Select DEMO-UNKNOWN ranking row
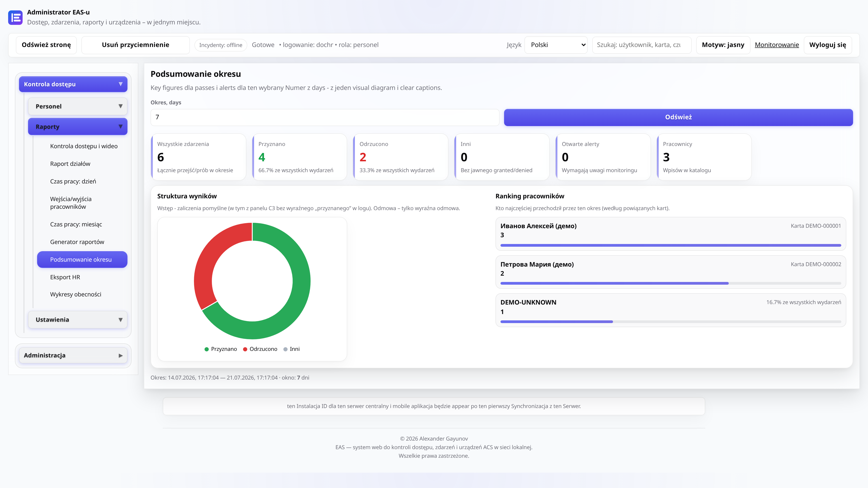The image size is (868, 488). click(670, 310)
